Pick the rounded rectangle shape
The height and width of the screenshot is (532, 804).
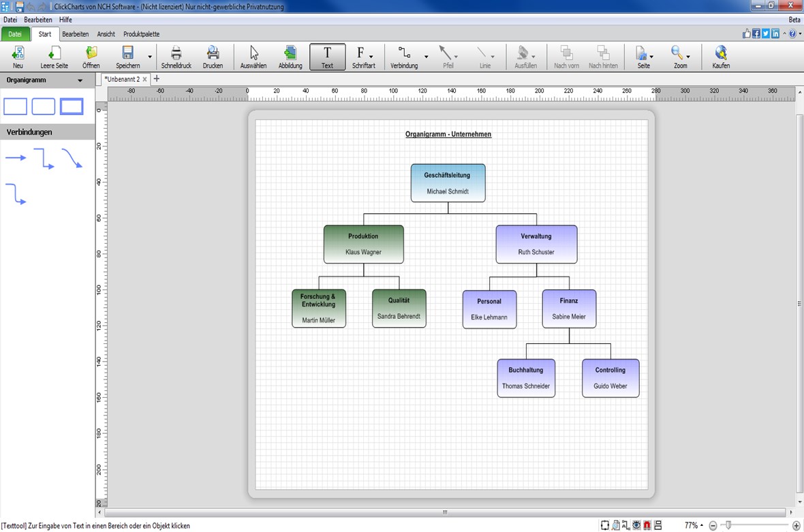coord(43,107)
